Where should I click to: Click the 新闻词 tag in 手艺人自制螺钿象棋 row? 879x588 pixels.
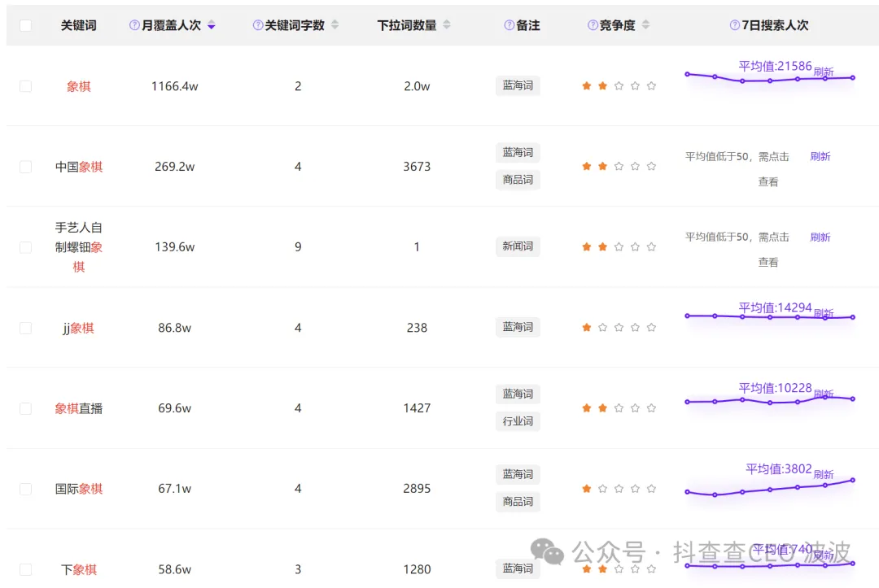pos(518,246)
